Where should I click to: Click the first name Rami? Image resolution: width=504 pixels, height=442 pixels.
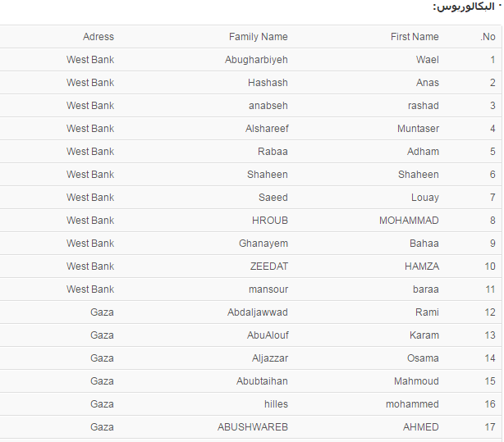427,312
